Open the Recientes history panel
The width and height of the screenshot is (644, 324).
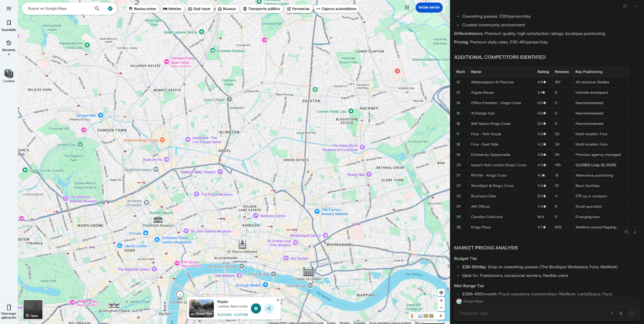click(9, 47)
